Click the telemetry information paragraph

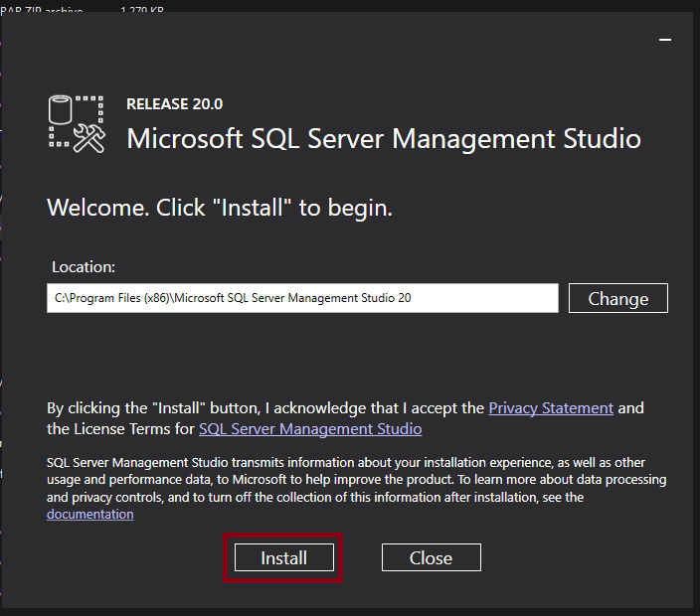356,480
